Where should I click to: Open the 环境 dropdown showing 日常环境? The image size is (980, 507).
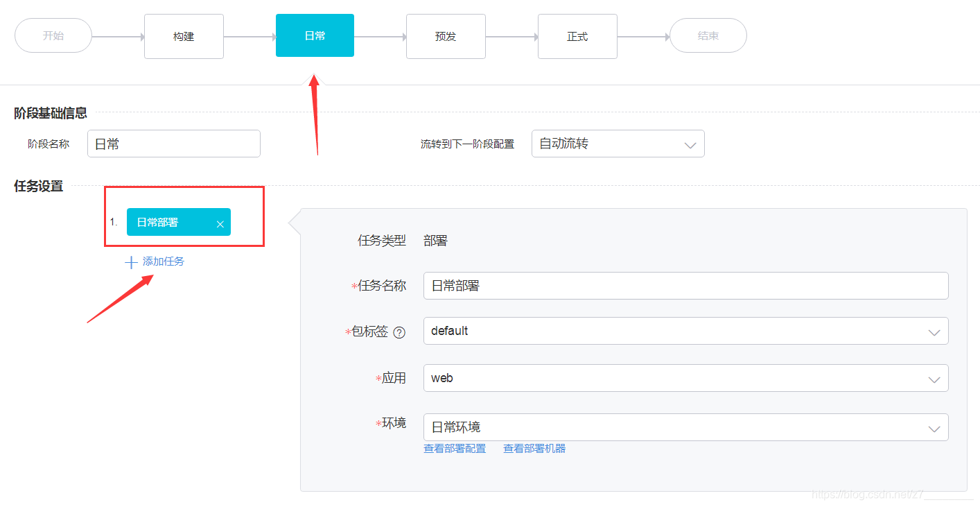coord(685,427)
